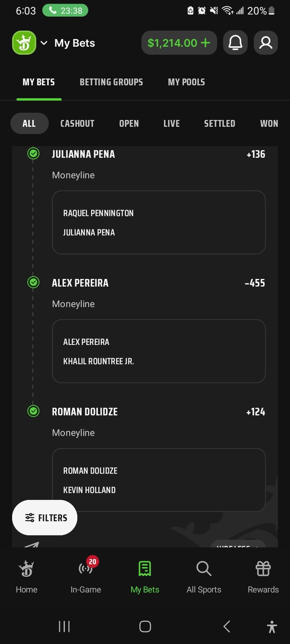290x644 pixels.
Task: Open All Sports search icon
Action: [204, 569]
